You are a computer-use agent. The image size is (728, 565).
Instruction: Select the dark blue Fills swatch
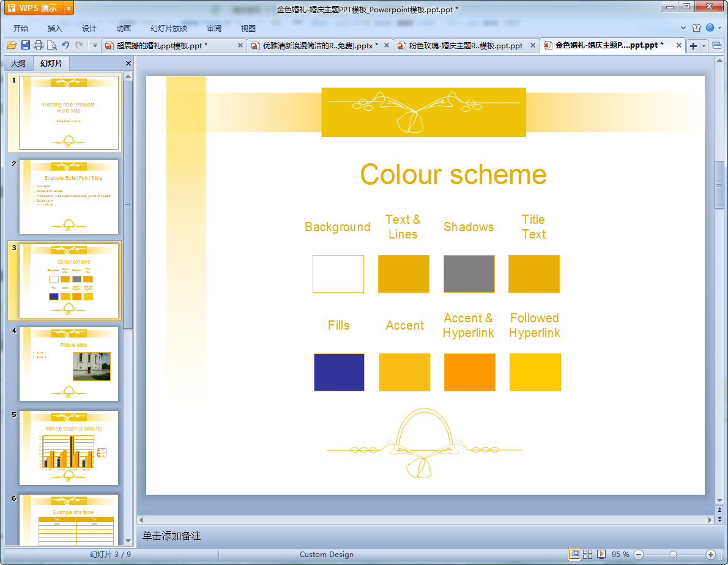[x=339, y=372]
